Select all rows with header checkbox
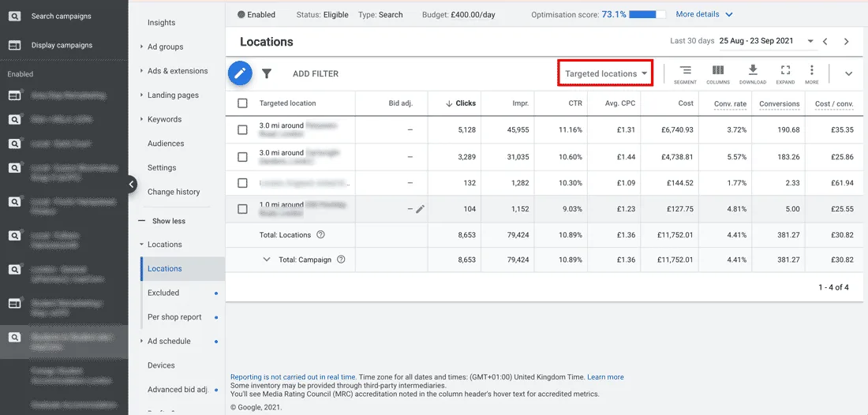The height and width of the screenshot is (415, 868). click(242, 103)
